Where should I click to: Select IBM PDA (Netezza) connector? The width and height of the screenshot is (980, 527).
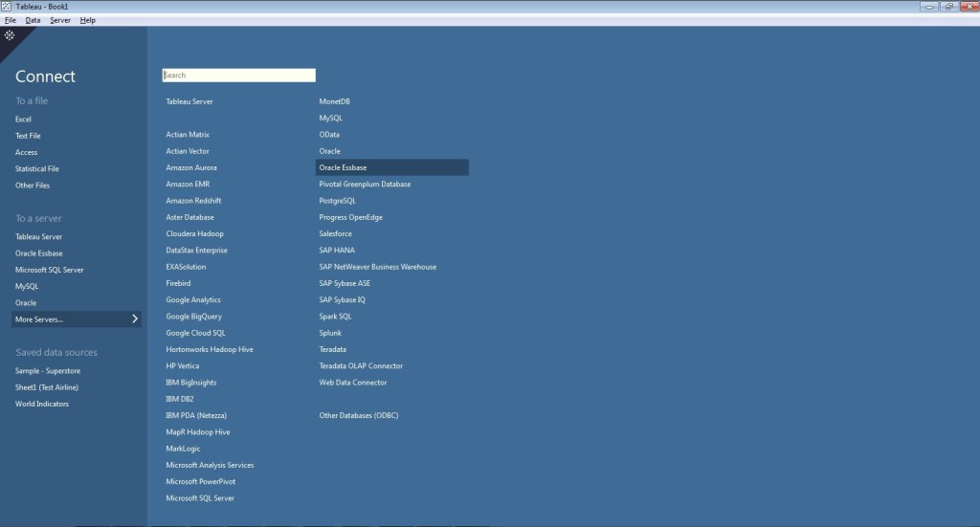[x=196, y=415]
